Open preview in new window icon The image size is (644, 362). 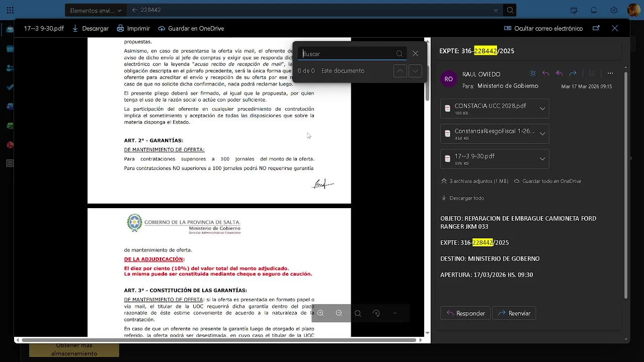[x=596, y=28]
